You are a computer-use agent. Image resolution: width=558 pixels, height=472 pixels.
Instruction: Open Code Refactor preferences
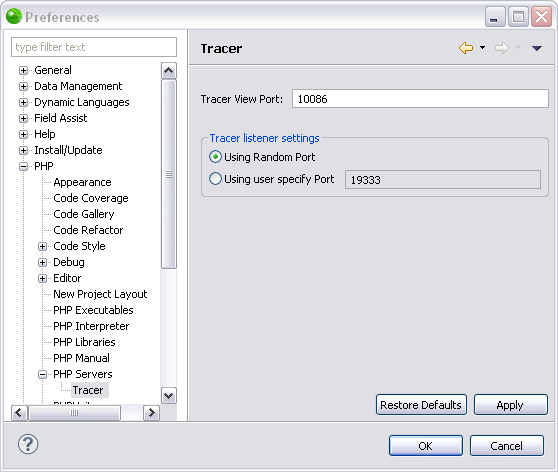[x=88, y=230]
